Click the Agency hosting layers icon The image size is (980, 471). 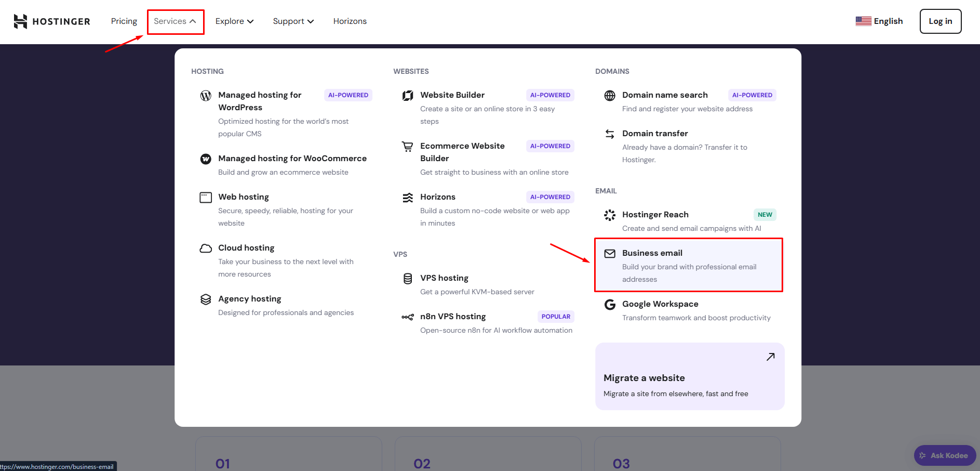tap(206, 299)
